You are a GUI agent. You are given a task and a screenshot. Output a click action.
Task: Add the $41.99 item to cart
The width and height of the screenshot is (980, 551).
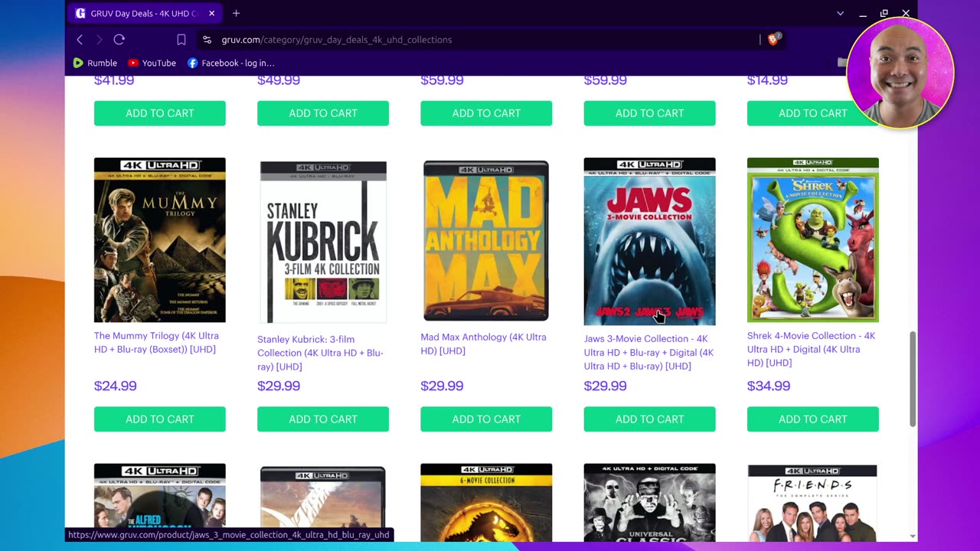(160, 113)
